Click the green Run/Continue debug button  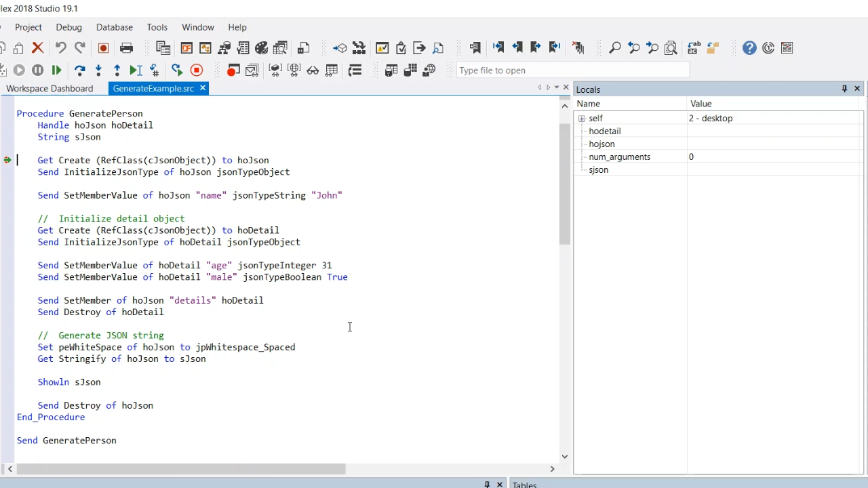56,70
